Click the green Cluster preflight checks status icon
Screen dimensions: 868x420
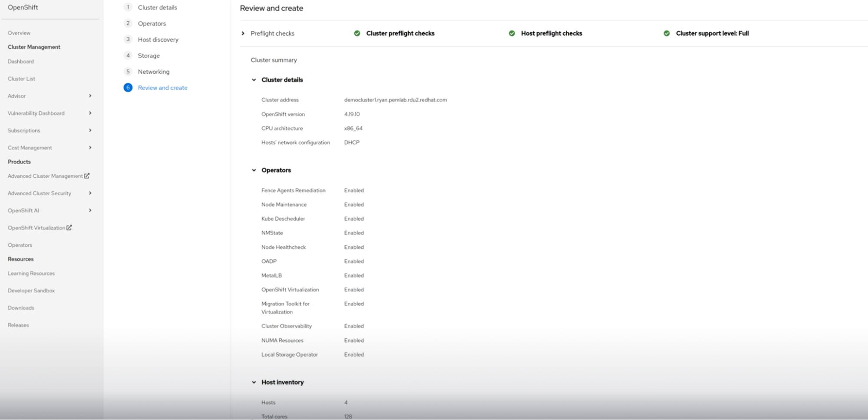tap(356, 33)
